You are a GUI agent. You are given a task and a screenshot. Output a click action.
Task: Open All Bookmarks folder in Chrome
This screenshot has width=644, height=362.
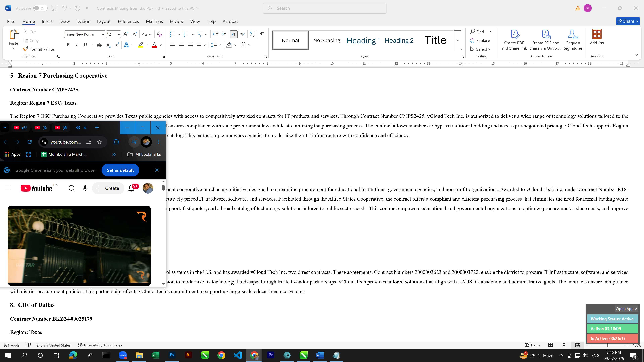144,154
